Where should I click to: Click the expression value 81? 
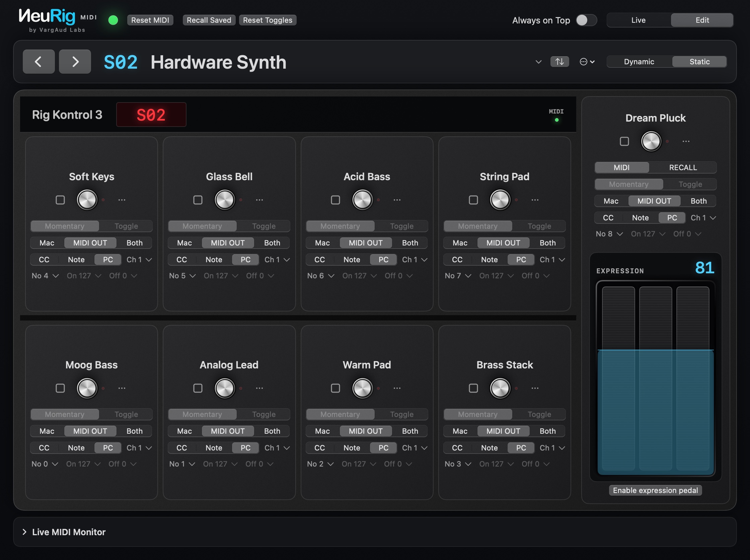[x=704, y=268]
